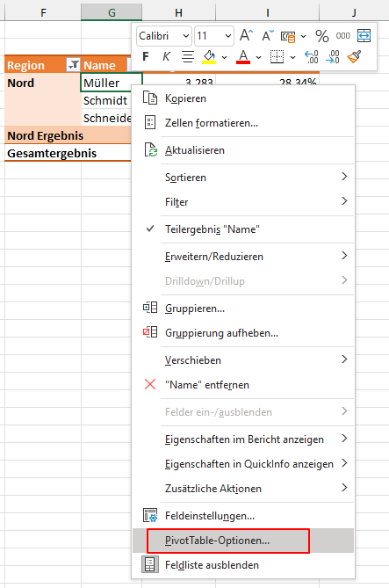The width and height of the screenshot is (389, 588).
Task: Apply the yellow fill color bucket
Action: coord(210,57)
